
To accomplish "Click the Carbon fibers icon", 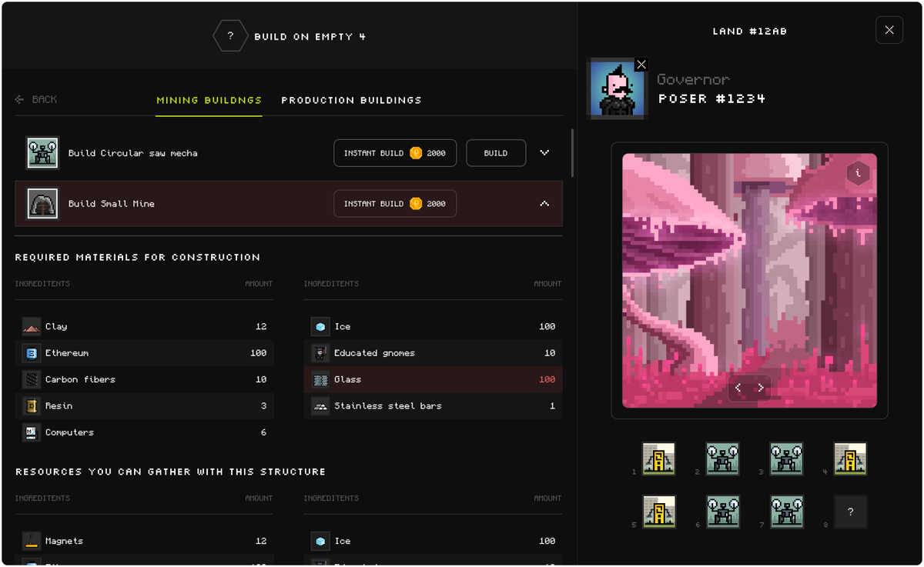I will click(x=32, y=379).
